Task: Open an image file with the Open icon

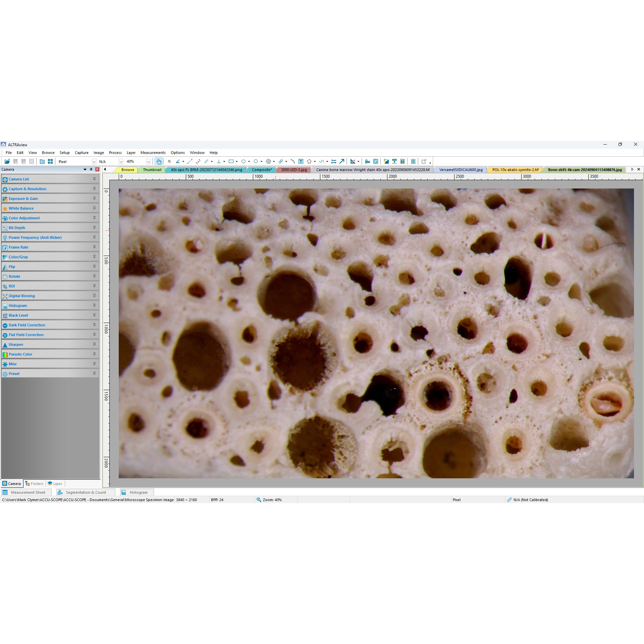Action: (x=7, y=161)
